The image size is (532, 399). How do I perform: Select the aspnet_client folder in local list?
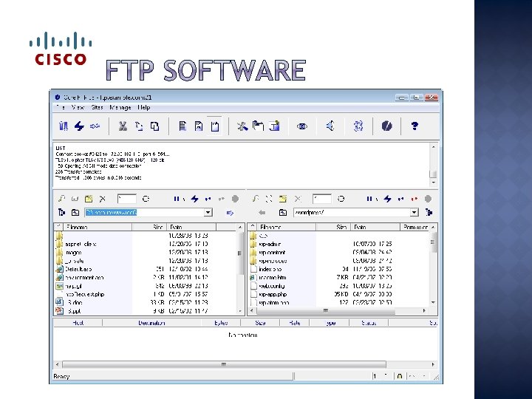pyautogui.click(x=81, y=244)
